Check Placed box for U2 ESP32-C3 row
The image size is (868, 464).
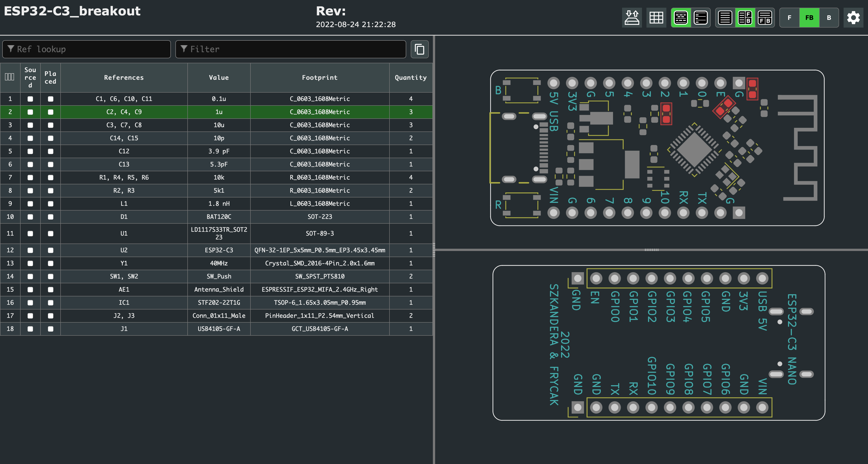tap(51, 250)
